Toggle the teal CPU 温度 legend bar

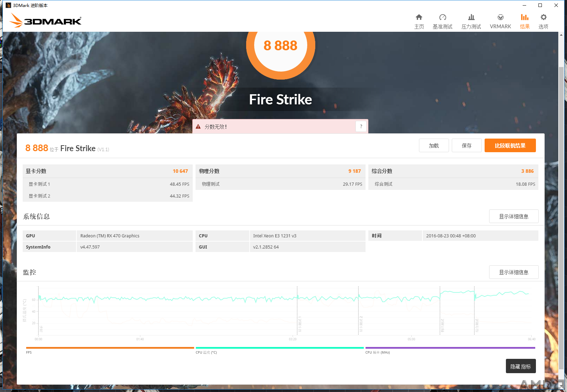tap(280, 348)
